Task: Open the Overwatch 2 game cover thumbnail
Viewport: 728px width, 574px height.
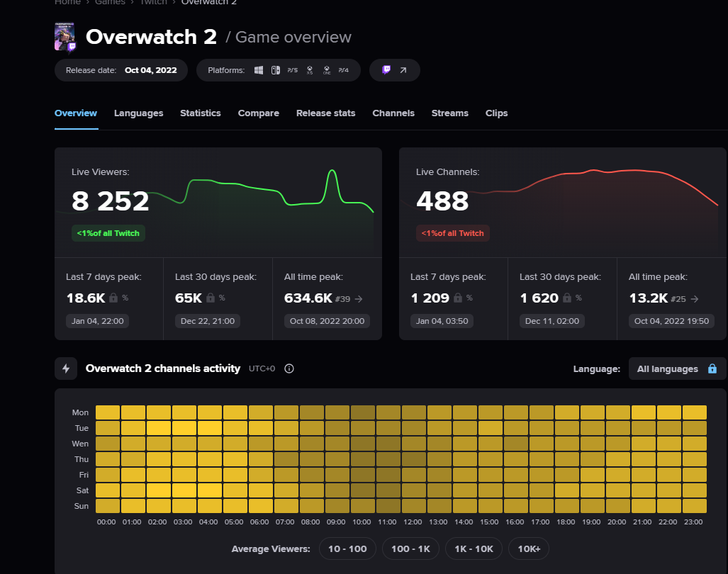Action: [x=65, y=36]
